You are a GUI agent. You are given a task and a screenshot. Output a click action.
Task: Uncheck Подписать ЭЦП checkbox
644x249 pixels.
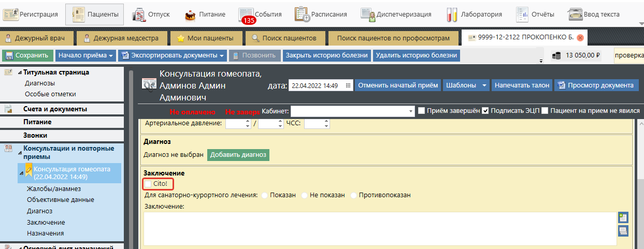485,111
